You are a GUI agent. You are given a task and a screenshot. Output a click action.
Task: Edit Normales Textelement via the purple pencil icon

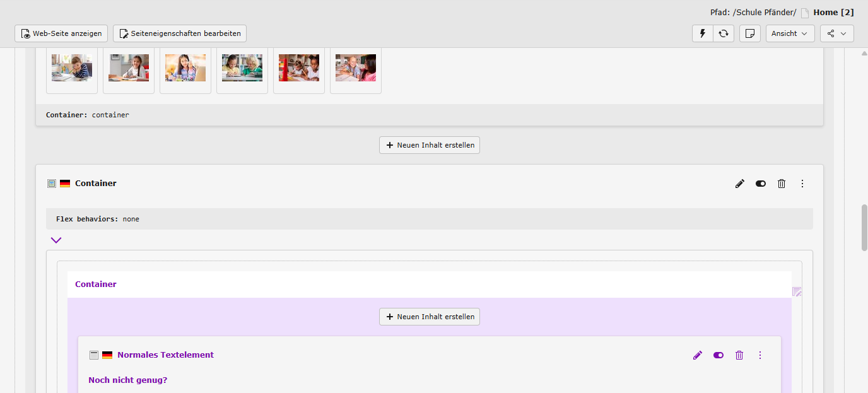pyautogui.click(x=697, y=355)
